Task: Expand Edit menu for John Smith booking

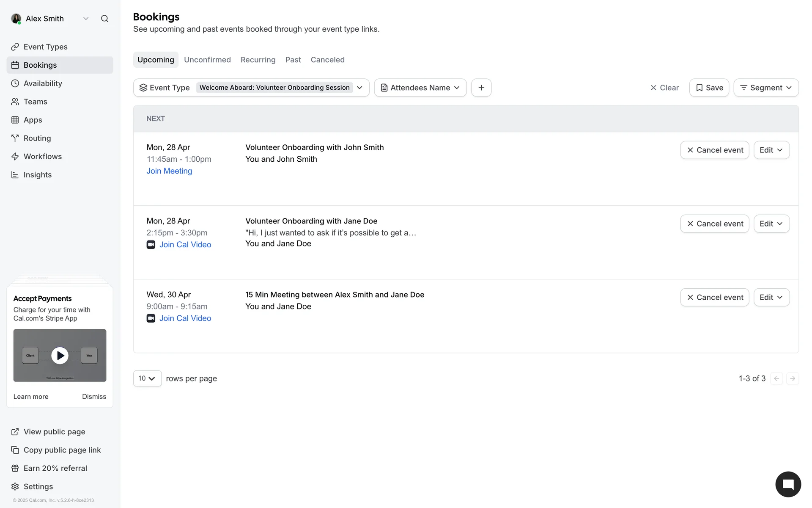Action: pyautogui.click(x=771, y=150)
